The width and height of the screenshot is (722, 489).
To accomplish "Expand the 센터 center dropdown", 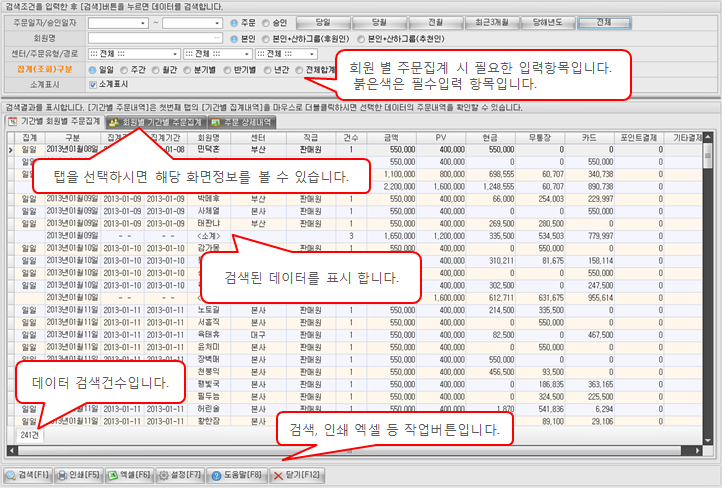I will pos(175,54).
